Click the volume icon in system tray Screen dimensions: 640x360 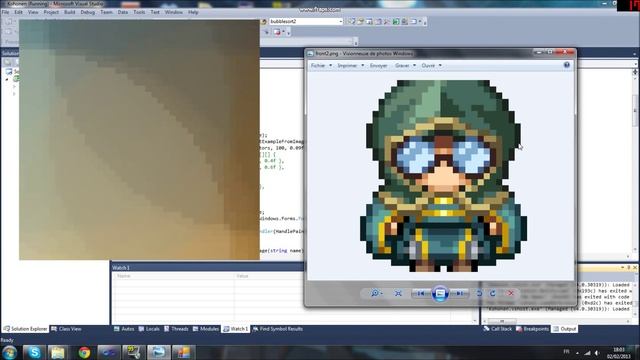click(x=597, y=353)
